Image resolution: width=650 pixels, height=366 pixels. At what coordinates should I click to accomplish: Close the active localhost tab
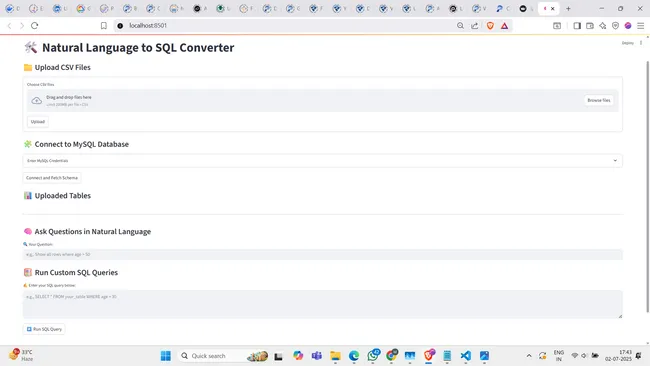(x=552, y=8)
